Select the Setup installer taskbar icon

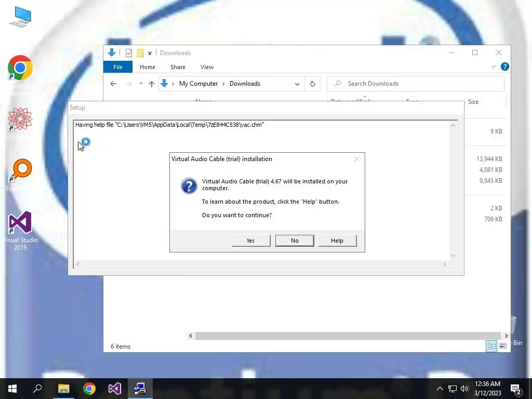[x=140, y=389]
